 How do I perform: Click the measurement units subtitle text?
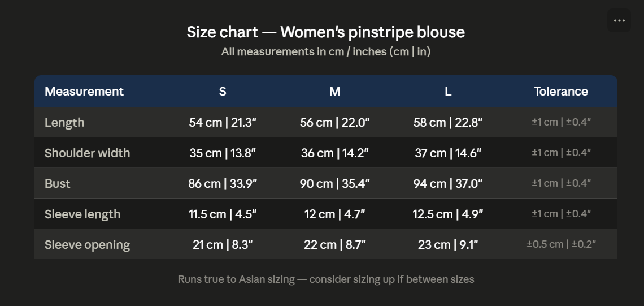pyautogui.click(x=326, y=52)
